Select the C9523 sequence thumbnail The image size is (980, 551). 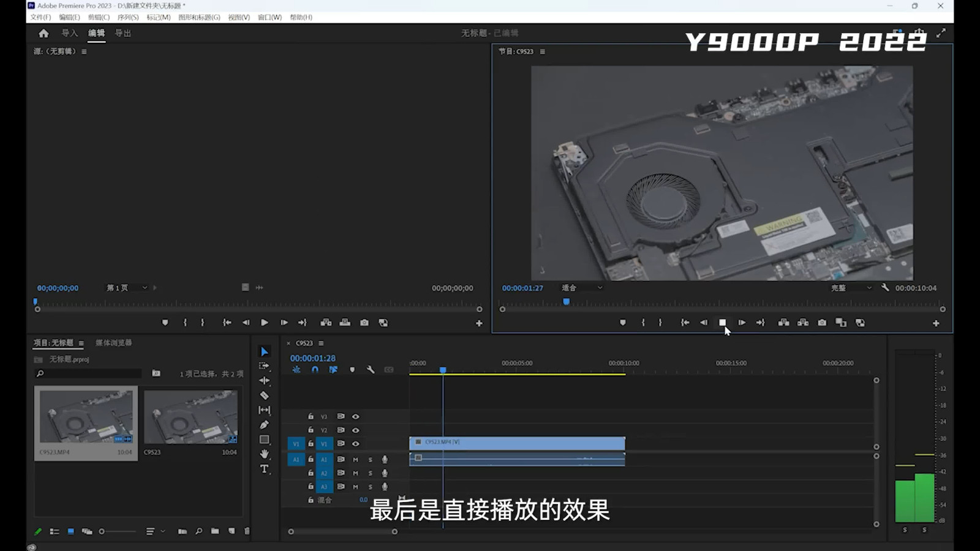190,417
